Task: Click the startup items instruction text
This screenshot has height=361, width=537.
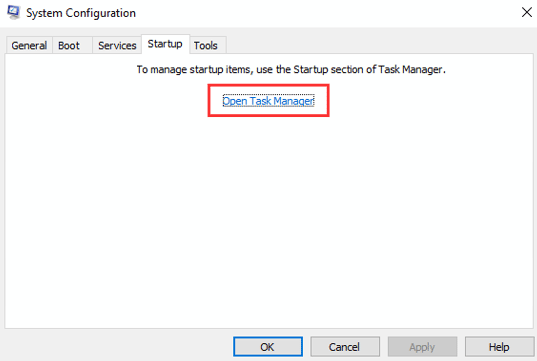Action: click(291, 70)
